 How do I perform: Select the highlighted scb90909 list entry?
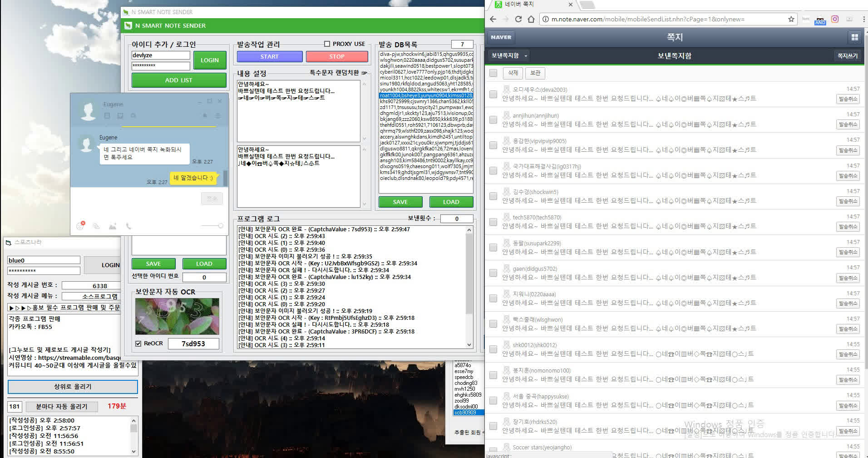pos(469,413)
